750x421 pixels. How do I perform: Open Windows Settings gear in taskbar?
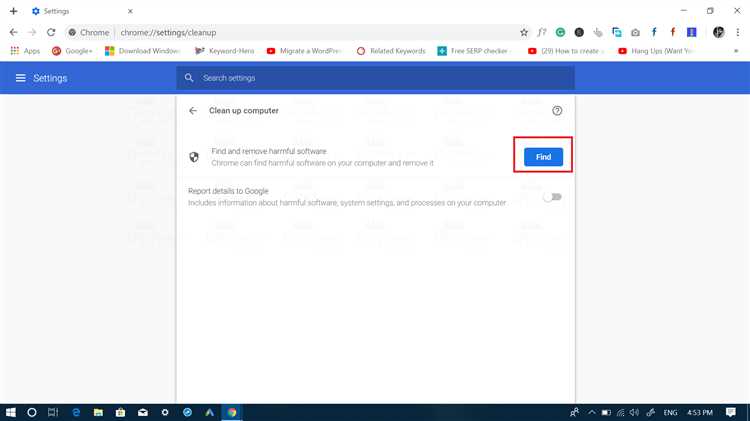pyautogui.click(x=165, y=412)
